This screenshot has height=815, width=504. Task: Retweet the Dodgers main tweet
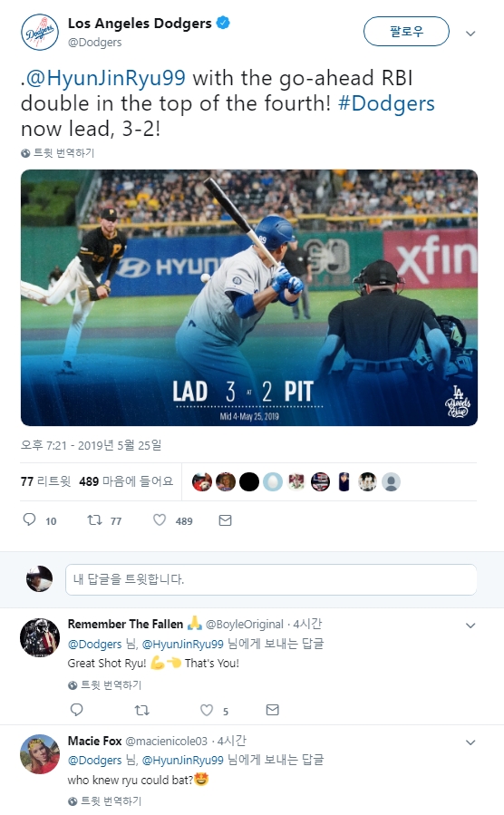click(x=94, y=519)
